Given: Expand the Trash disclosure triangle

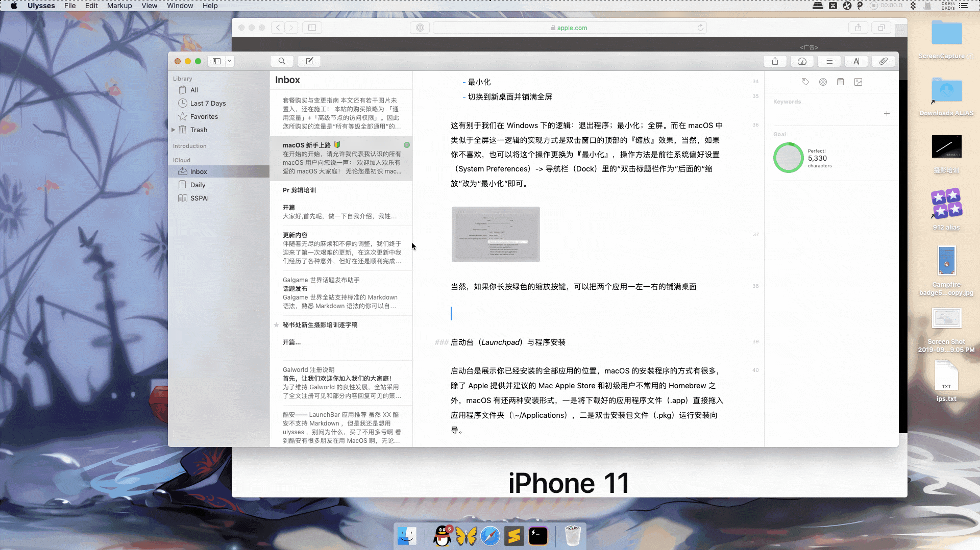Looking at the screenshot, I should point(174,130).
